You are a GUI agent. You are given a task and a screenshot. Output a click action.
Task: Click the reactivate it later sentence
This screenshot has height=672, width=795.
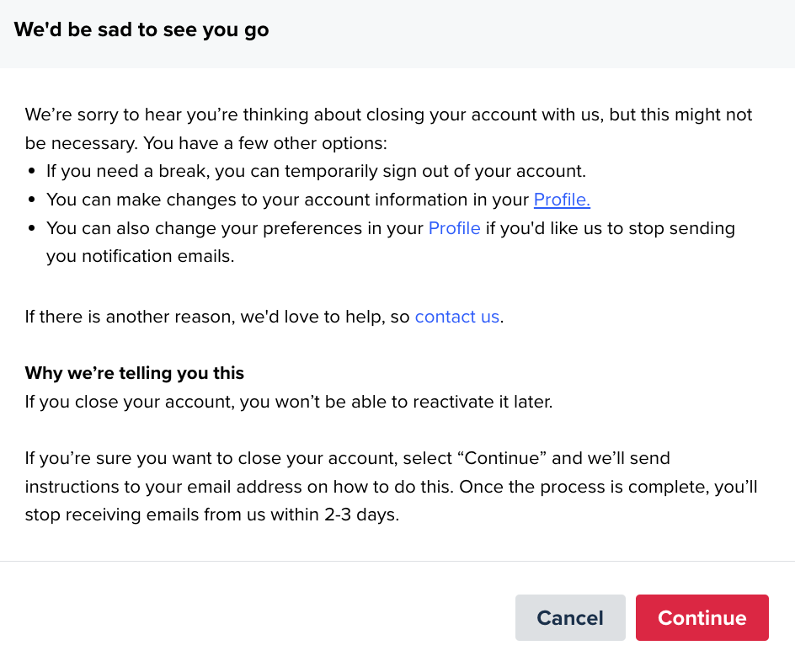pos(289,402)
